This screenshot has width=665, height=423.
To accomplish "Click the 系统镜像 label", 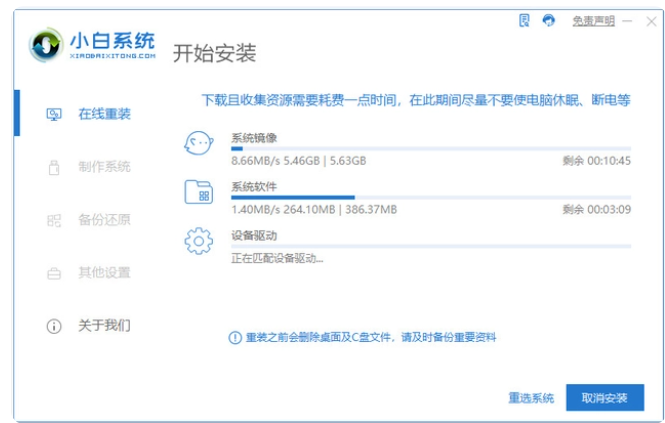I will point(254,138).
